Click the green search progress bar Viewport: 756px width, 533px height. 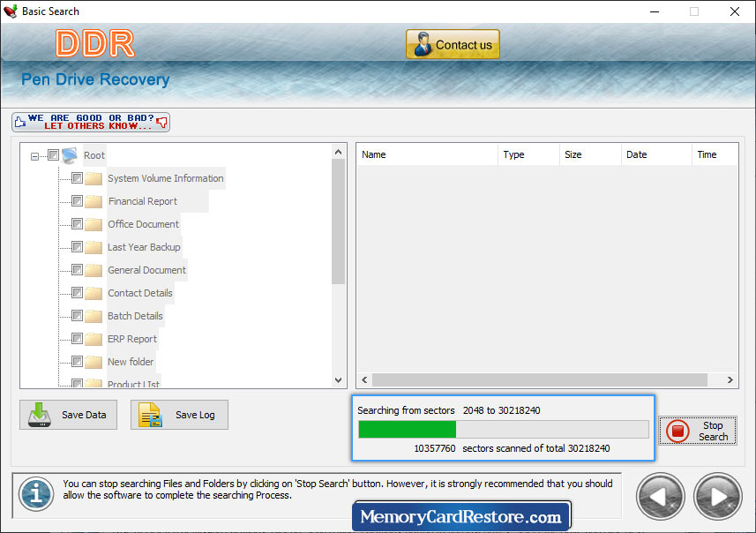click(x=406, y=429)
